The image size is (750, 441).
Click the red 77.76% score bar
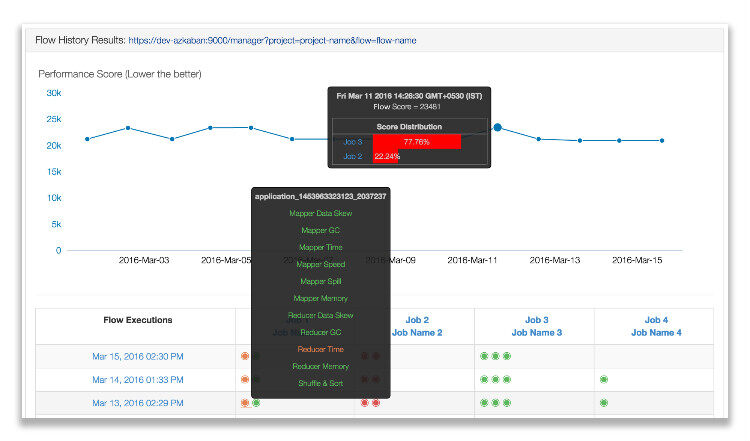click(417, 142)
